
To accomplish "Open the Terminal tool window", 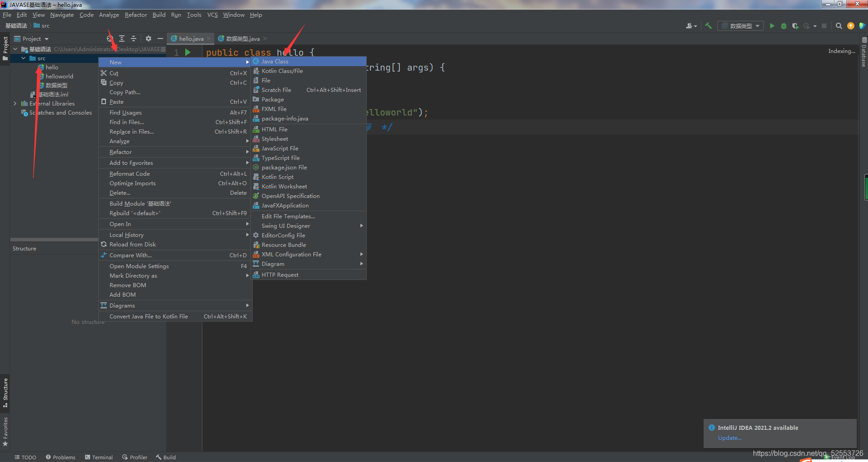I will click(99, 457).
